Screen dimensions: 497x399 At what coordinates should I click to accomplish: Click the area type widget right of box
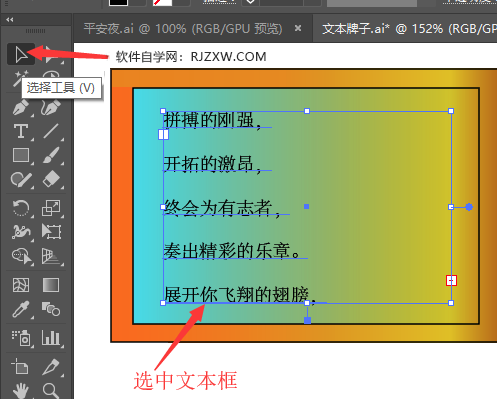point(469,207)
